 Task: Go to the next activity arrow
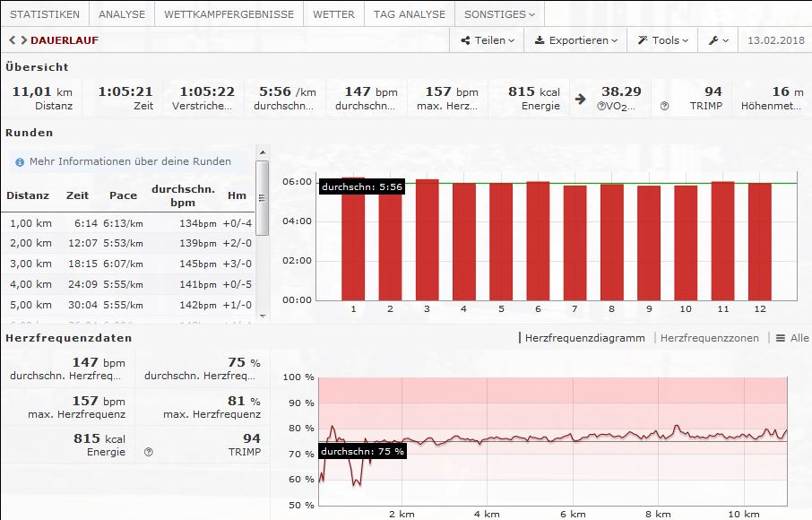click(x=23, y=40)
